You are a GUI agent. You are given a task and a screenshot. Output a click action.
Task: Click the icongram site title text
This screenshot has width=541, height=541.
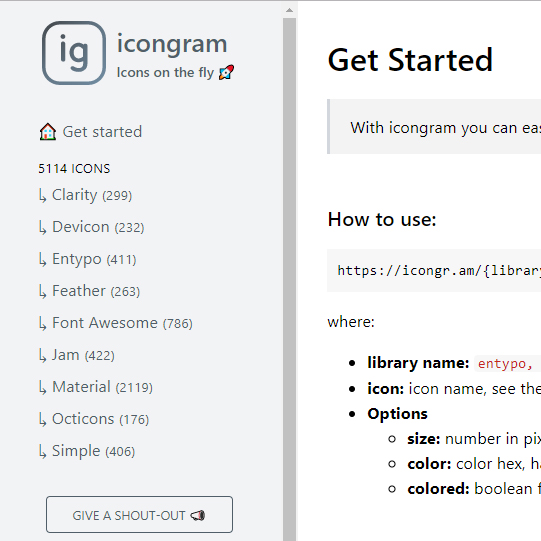click(x=172, y=45)
